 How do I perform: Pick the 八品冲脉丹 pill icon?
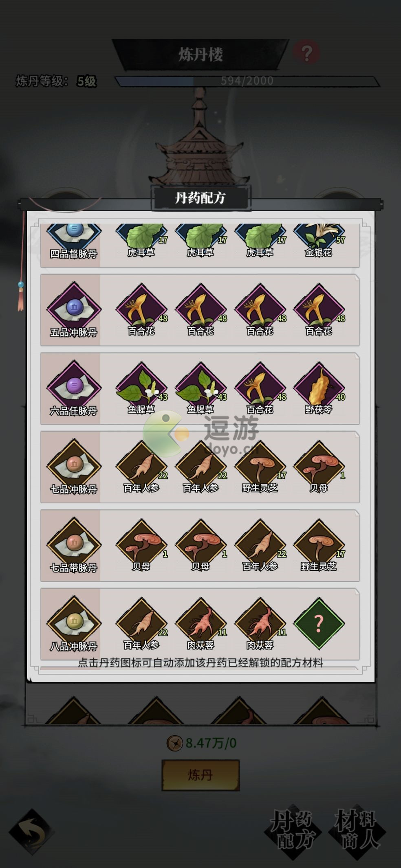coord(74,622)
